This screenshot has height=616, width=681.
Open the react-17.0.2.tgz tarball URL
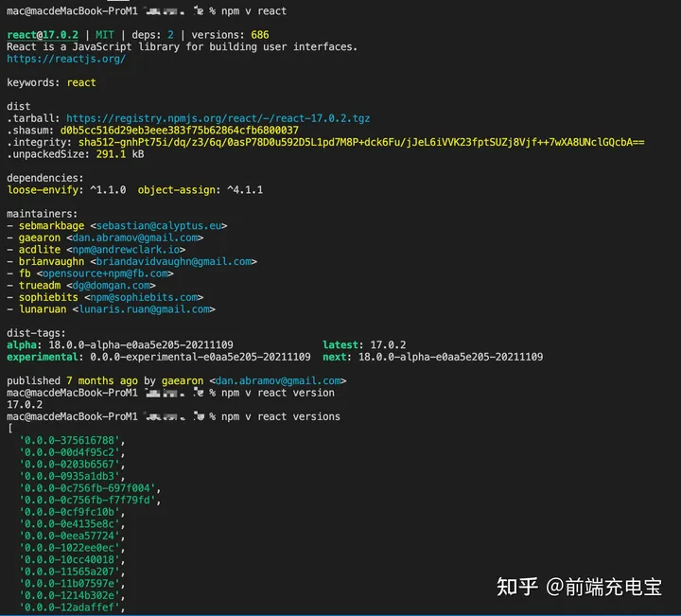click(218, 118)
